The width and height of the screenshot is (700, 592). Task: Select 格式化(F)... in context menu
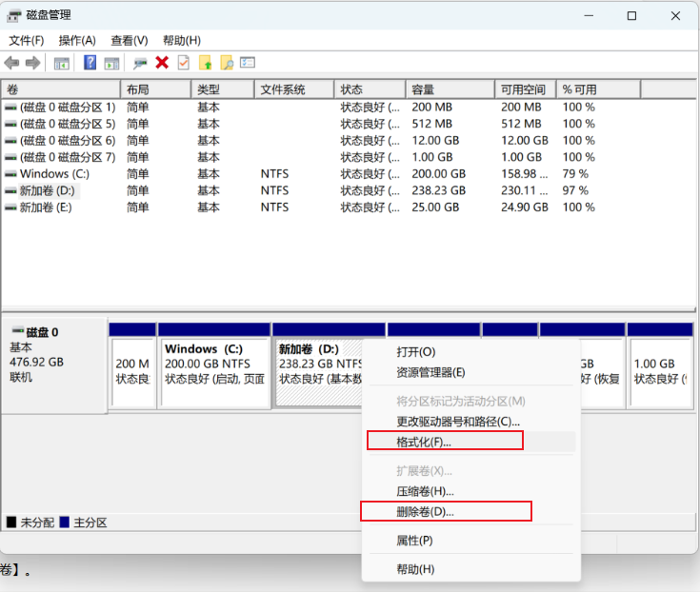click(x=471, y=442)
